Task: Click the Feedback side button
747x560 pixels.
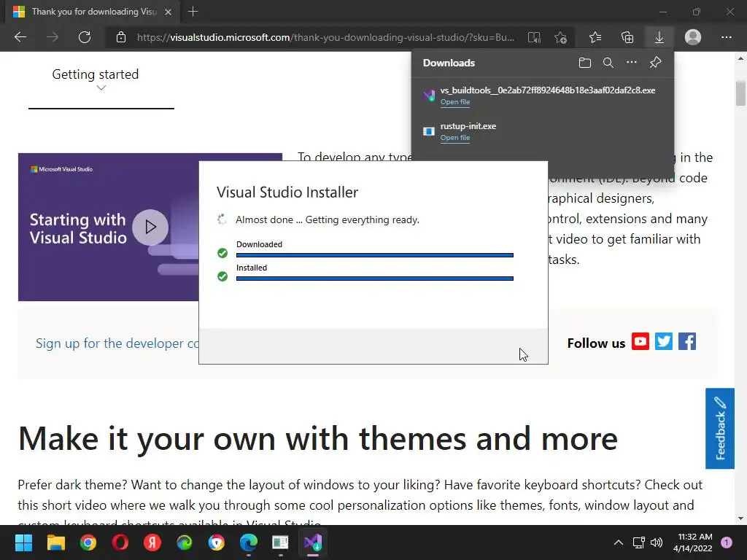Action: click(x=720, y=428)
